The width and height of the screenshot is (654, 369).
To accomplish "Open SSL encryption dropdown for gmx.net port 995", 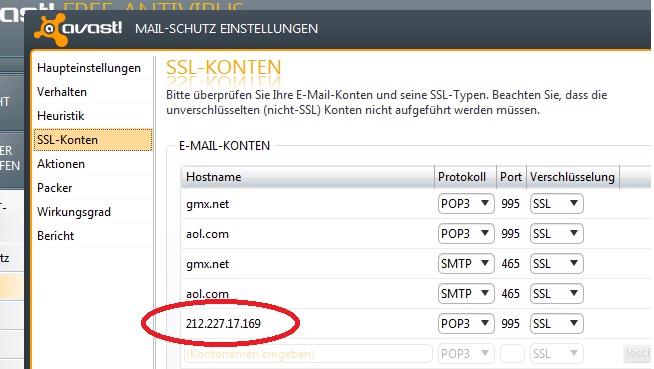I will pyautogui.click(x=556, y=204).
